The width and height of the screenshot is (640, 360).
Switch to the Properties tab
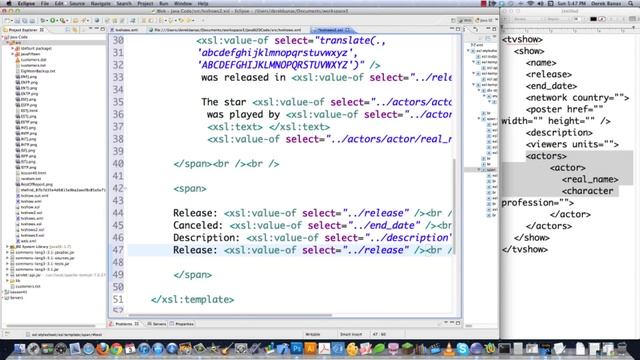(182, 324)
